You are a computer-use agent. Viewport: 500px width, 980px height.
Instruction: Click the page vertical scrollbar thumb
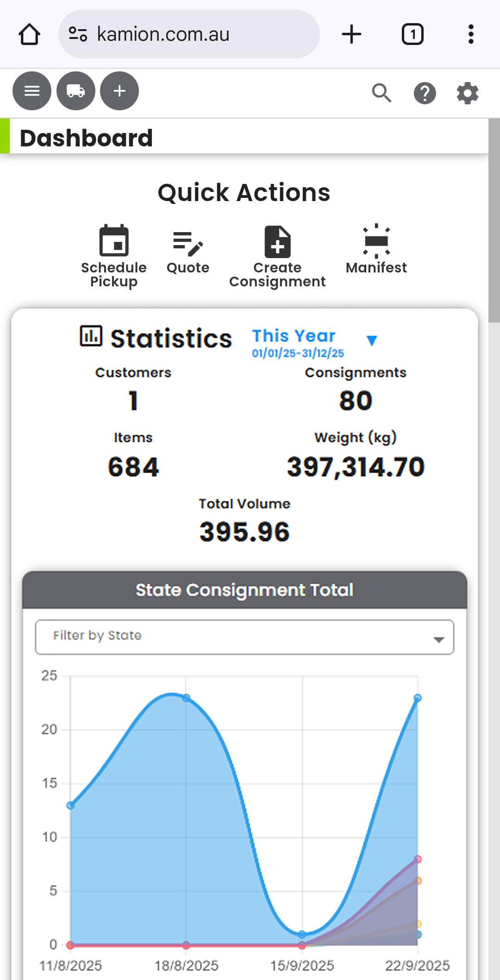pyautogui.click(x=494, y=220)
